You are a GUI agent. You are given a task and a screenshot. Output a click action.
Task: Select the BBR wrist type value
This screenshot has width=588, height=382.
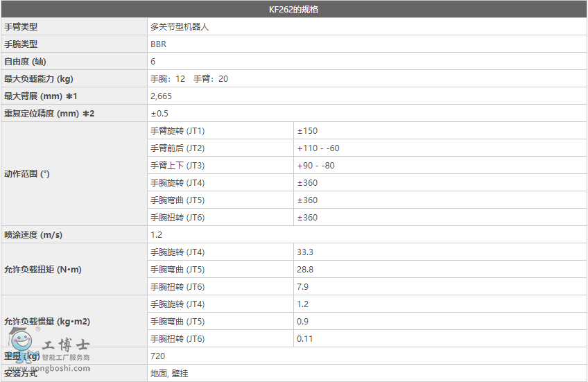[x=158, y=44]
